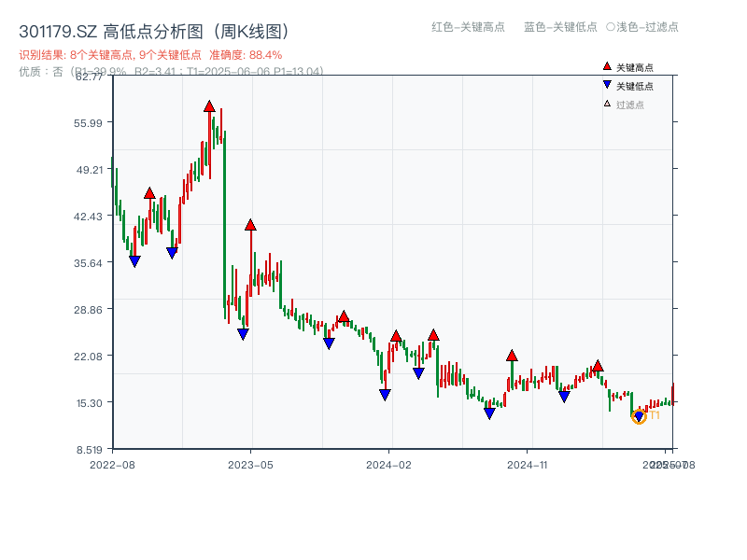Click the highest red triangle marker near price 58
The height and width of the screenshot is (560, 747).
209,105
